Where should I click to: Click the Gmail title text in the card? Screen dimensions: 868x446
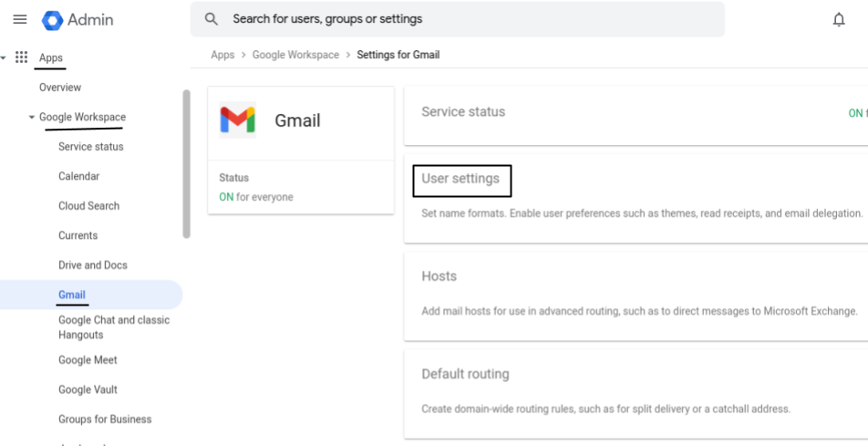297,120
